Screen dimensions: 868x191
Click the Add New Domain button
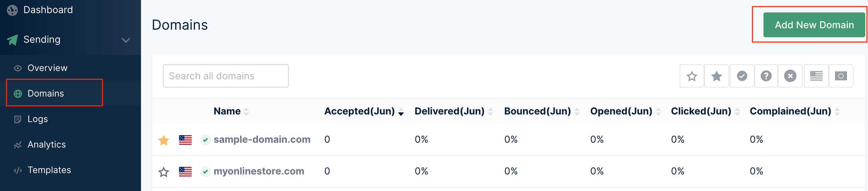[x=814, y=25]
